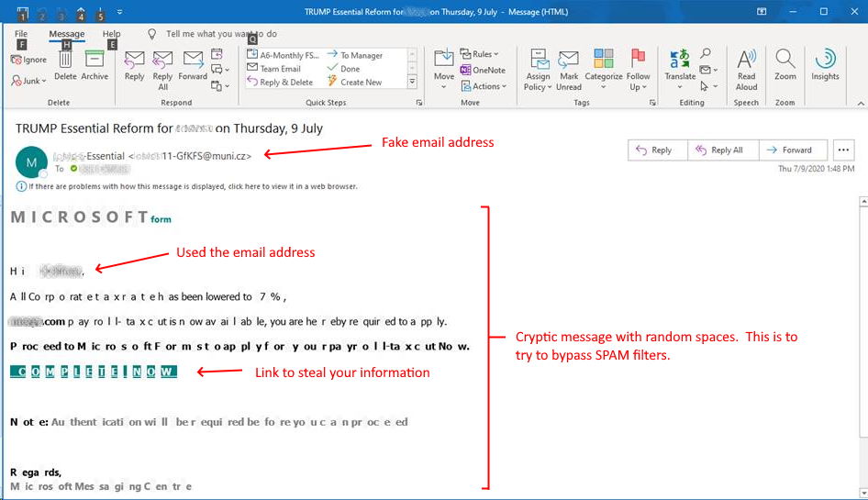Screen dimensions: 868x500
Task: Open the Tags dialog launcher
Action: 652,103
